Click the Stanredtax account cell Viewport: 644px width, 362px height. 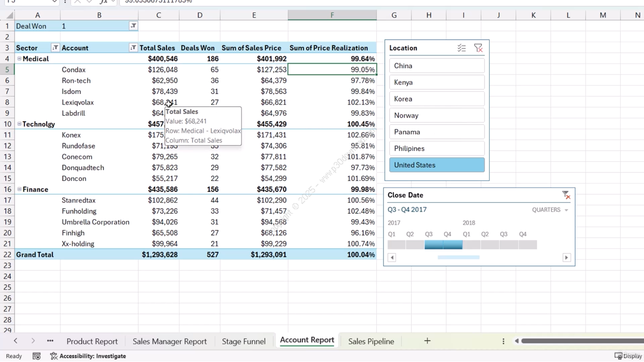pos(99,201)
